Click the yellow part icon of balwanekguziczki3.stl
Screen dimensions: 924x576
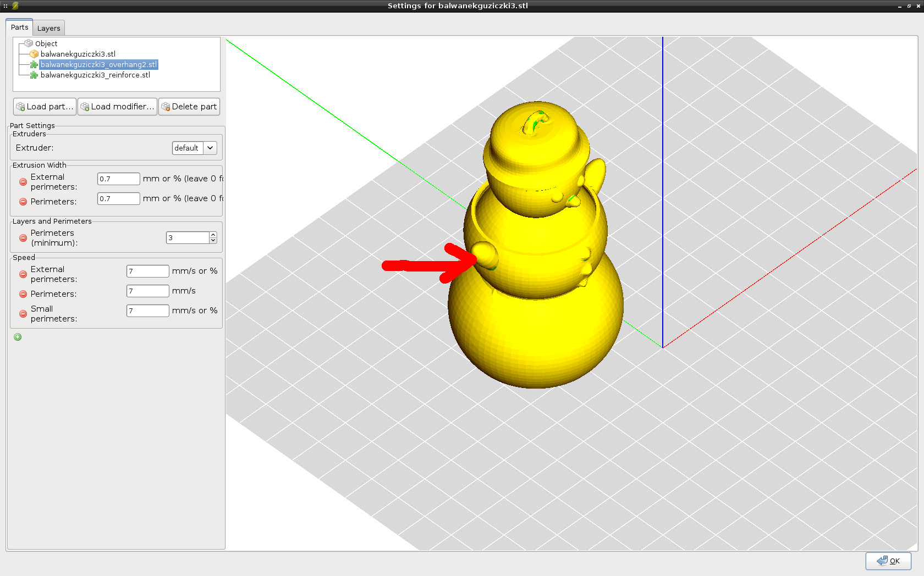pyautogui.click(x=34, y=54)
